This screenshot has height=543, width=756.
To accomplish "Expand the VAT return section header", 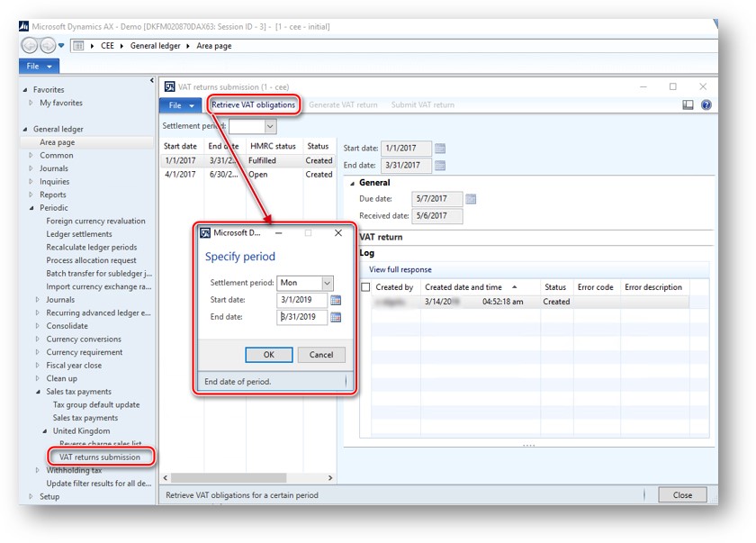I will tap(381, 237).
